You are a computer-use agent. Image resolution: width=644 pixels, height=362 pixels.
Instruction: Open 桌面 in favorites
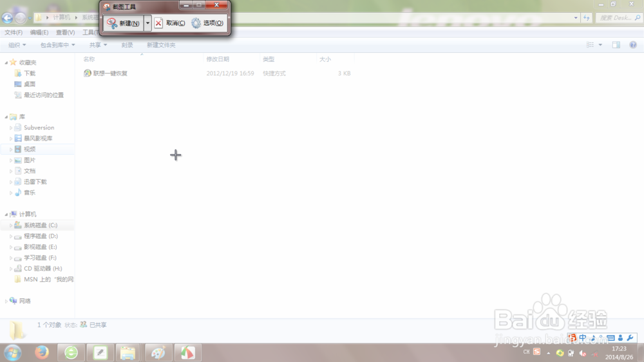click(x=29, y=84)
